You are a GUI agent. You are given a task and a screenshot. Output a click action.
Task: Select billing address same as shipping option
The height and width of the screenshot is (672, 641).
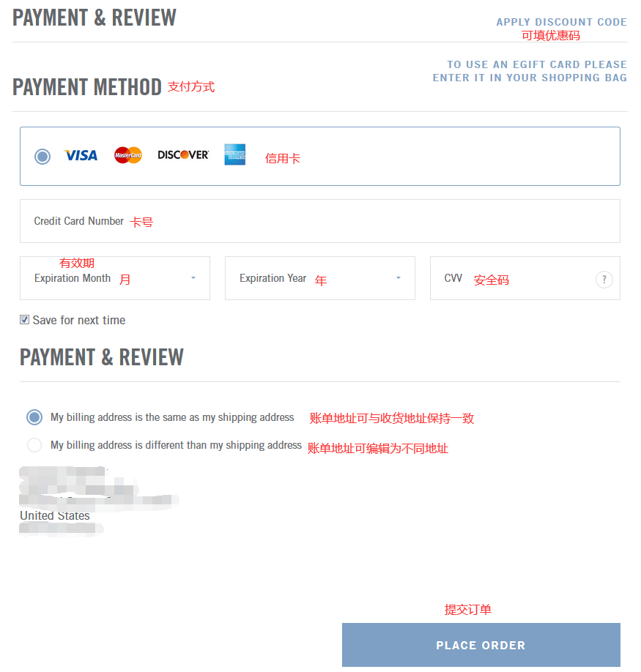click(34, 417)
